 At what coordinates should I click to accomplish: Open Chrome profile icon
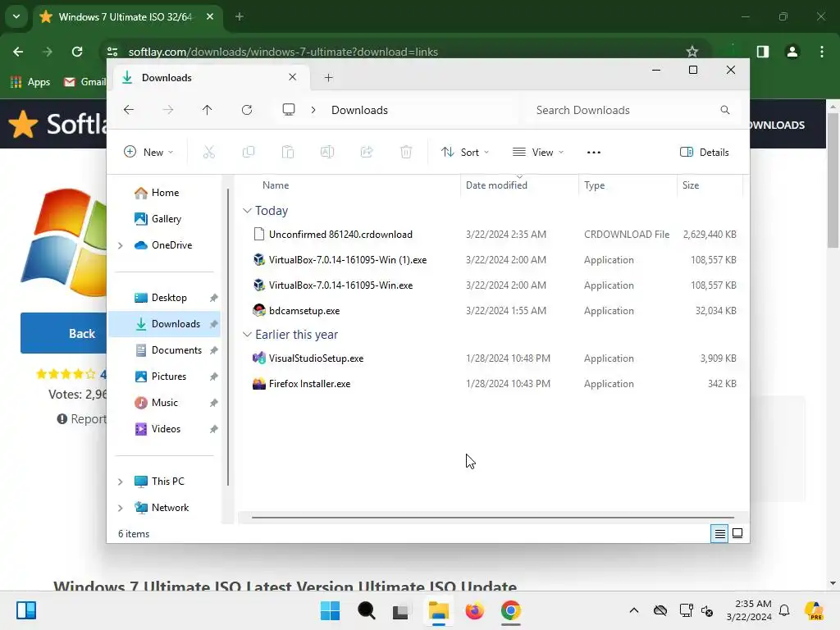pos(792,52)
